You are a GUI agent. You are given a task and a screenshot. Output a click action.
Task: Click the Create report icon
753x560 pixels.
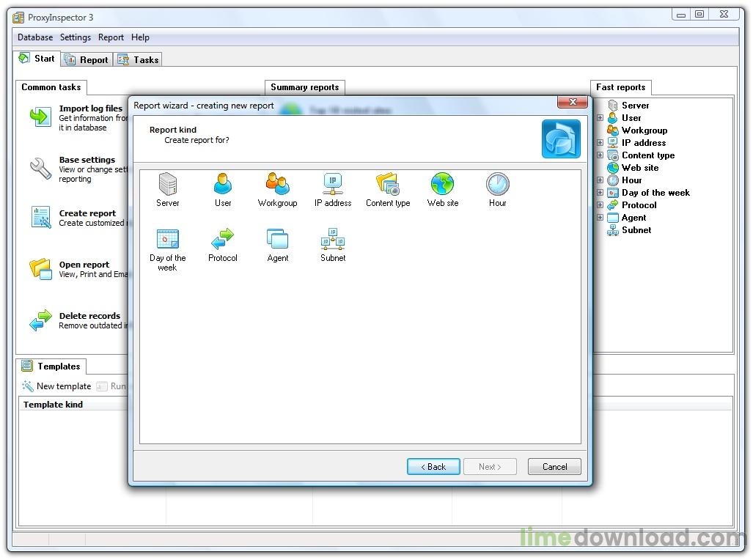(x=41, y=217)
